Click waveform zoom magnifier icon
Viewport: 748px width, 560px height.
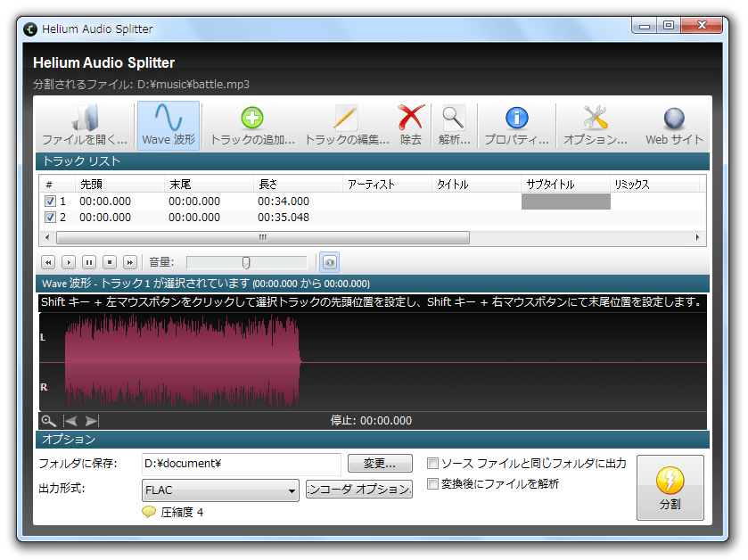pos(48,421)
